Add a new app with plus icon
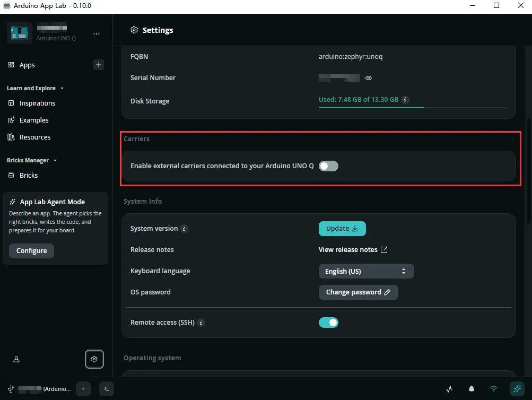The height and width of the screenshot is (400, 532). click(x=99, y=65)
